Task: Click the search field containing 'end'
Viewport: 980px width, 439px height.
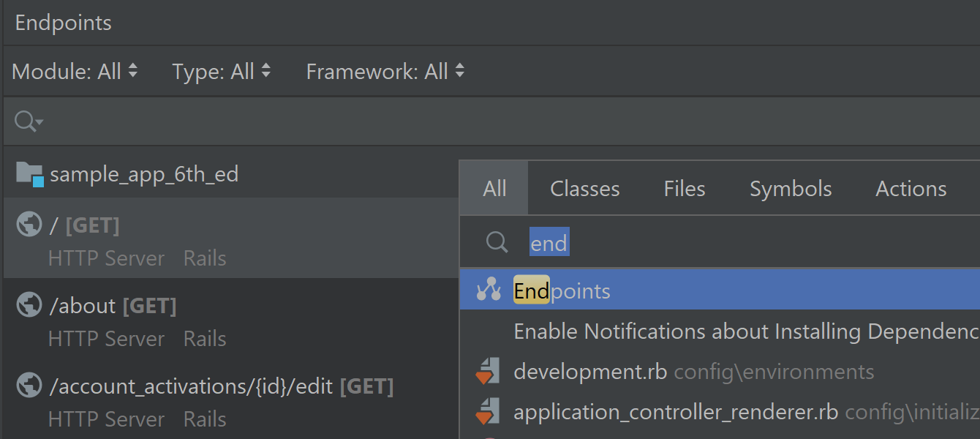Action: tap(731, 243)
